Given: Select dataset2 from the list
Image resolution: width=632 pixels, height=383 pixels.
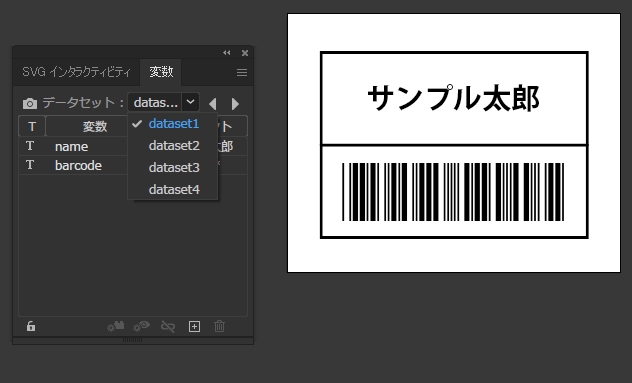Looking at the screenshot, I should click(x=173, y=146).
